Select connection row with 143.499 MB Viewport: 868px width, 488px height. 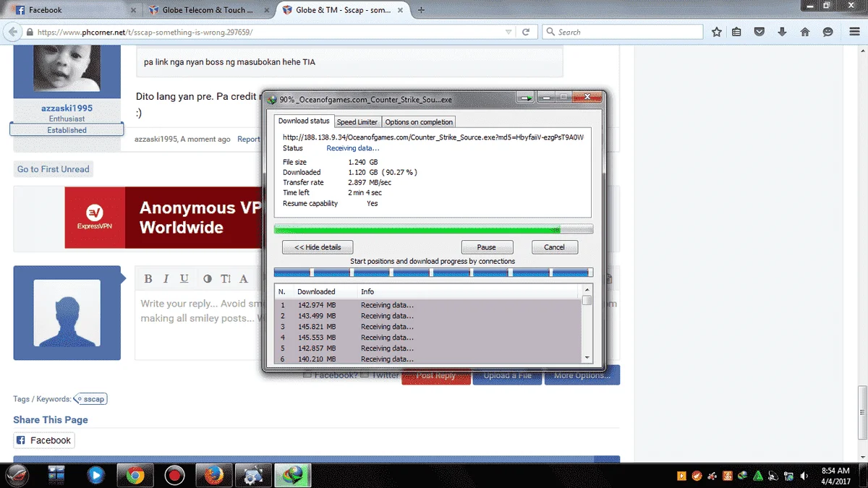(x=427, y=316)
